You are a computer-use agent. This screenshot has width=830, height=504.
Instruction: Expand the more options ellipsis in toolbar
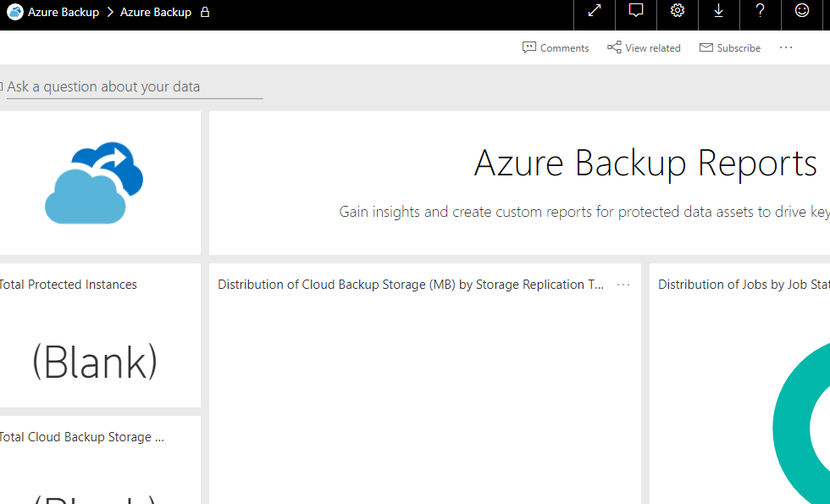coord(786,48)
